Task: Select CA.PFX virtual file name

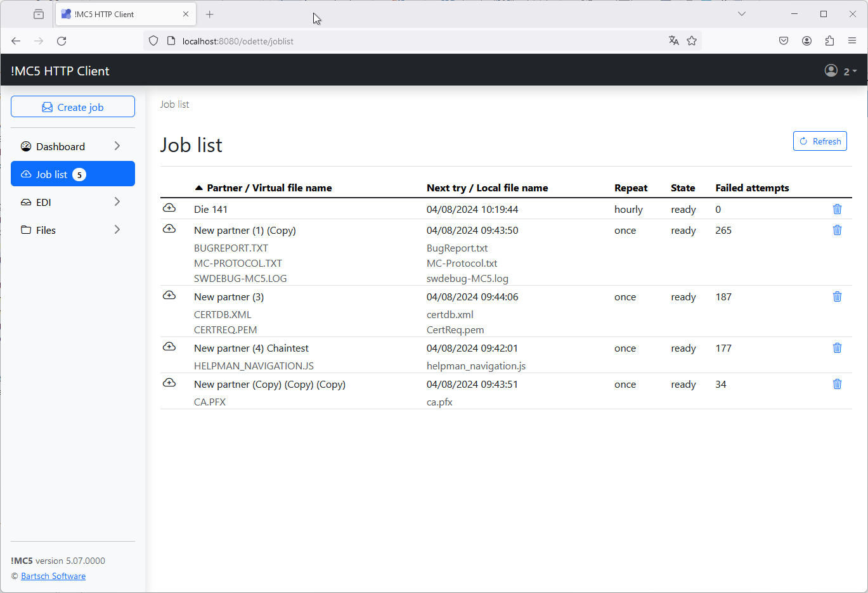Action: point(210,402)
